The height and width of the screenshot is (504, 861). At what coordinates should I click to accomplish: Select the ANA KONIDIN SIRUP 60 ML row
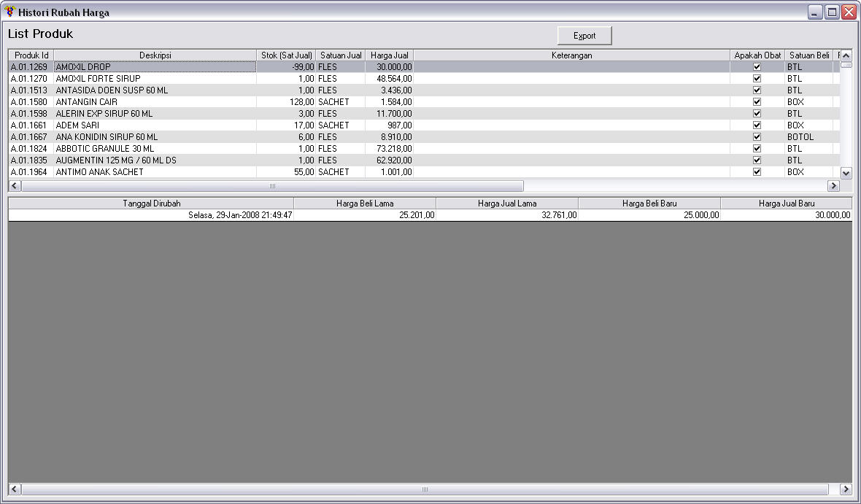point(425,136)
